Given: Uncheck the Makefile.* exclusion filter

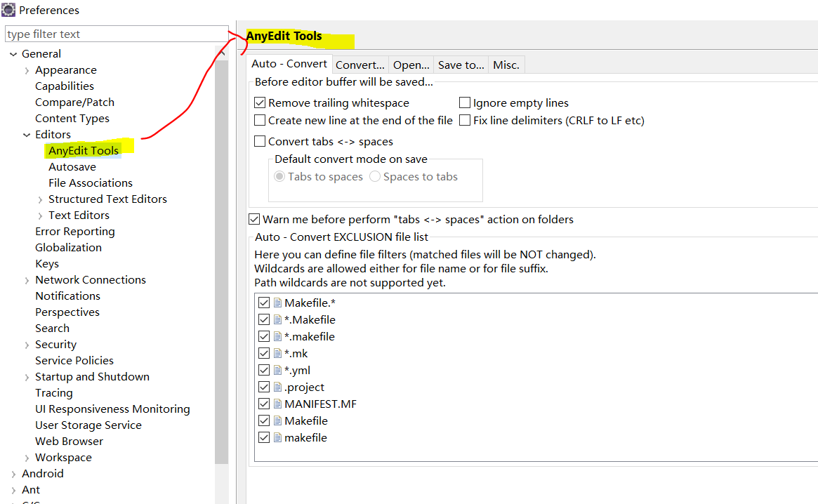Looking at the screenshot, I should (x=264, y=303).
